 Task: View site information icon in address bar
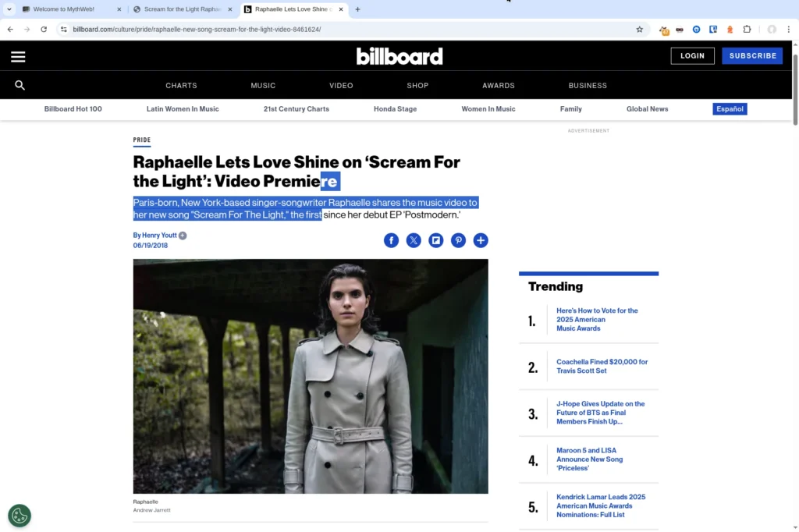[64, 30]
